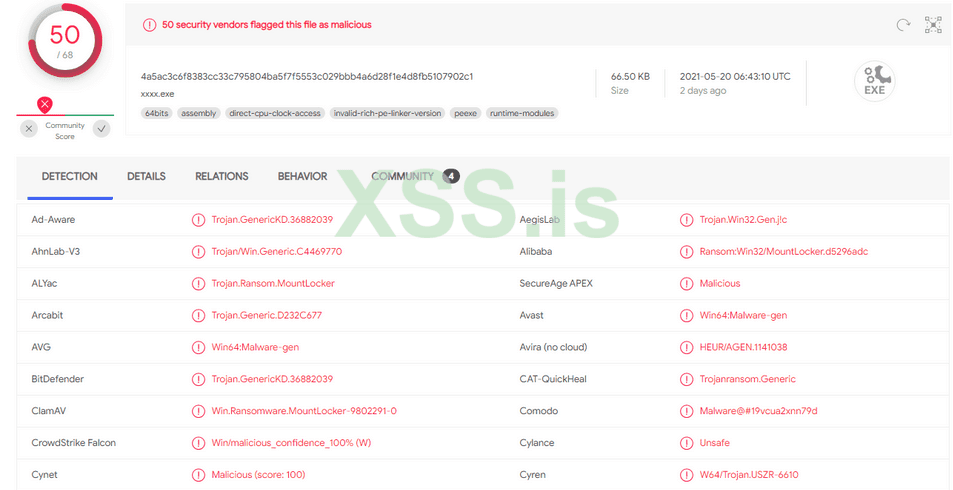The width and height of the screenshot is (953, 490).
Task: Click Ransom:Win32/MountLocker.d5296adc detection text
Action: point(784,252)
